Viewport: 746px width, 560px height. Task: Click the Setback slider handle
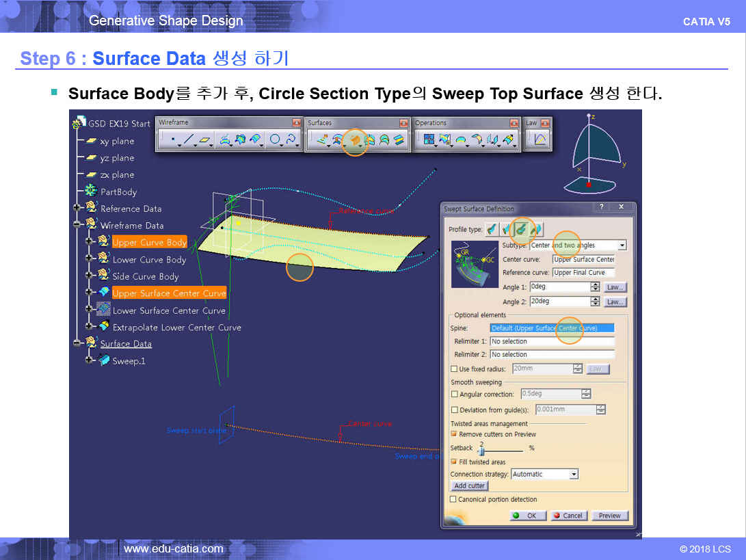pyautogui.click(x=481, y=451)
